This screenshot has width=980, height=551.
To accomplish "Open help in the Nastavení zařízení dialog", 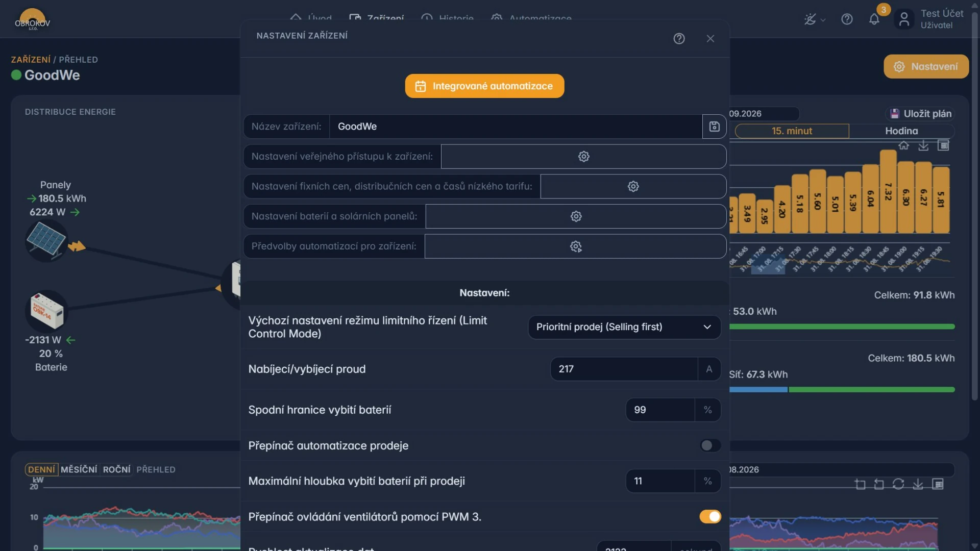I will point(679,39).
